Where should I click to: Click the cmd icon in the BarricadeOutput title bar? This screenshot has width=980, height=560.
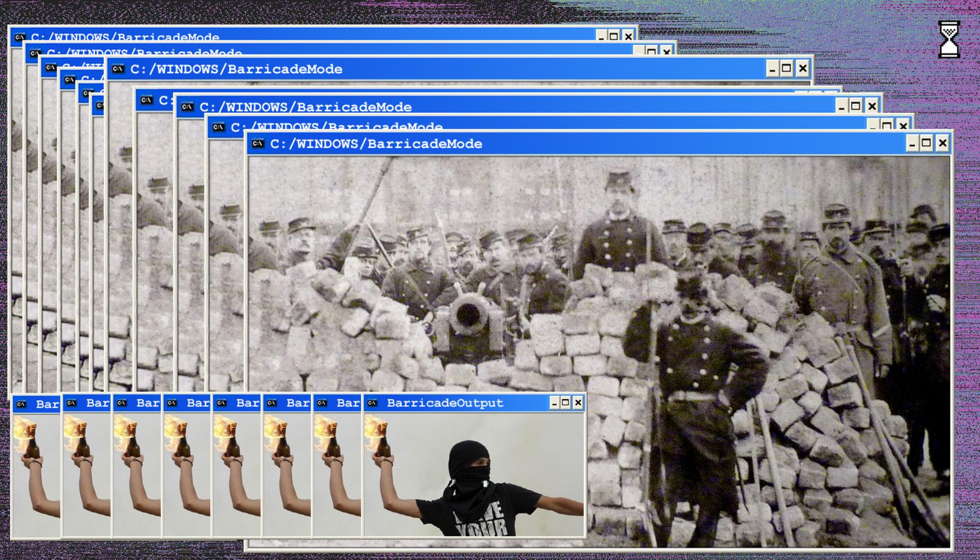pos(372,403)
